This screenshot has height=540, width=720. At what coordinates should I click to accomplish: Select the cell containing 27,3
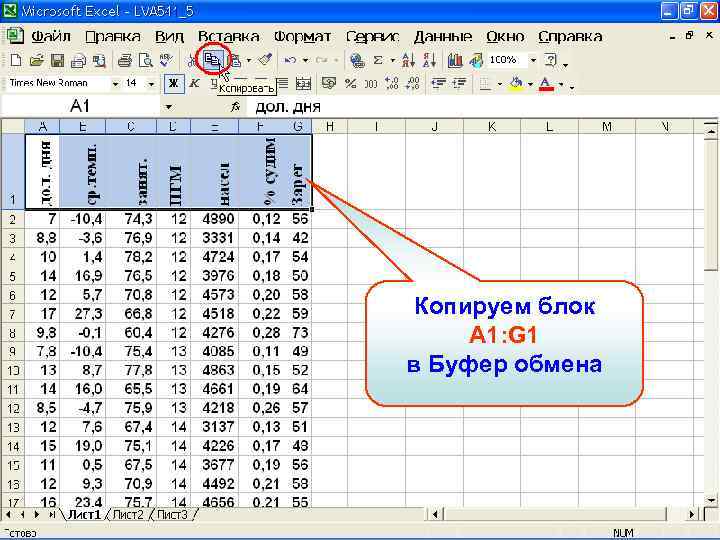[83, 314]
